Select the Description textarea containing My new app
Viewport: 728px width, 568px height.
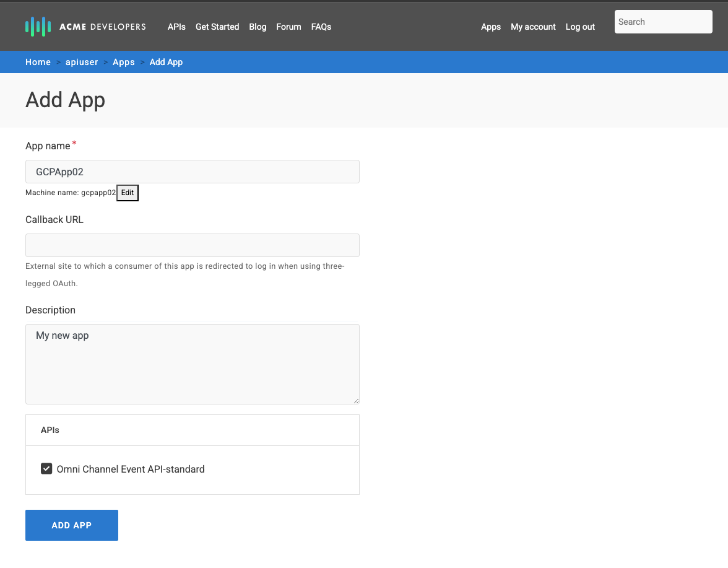[x=192, y=364]
